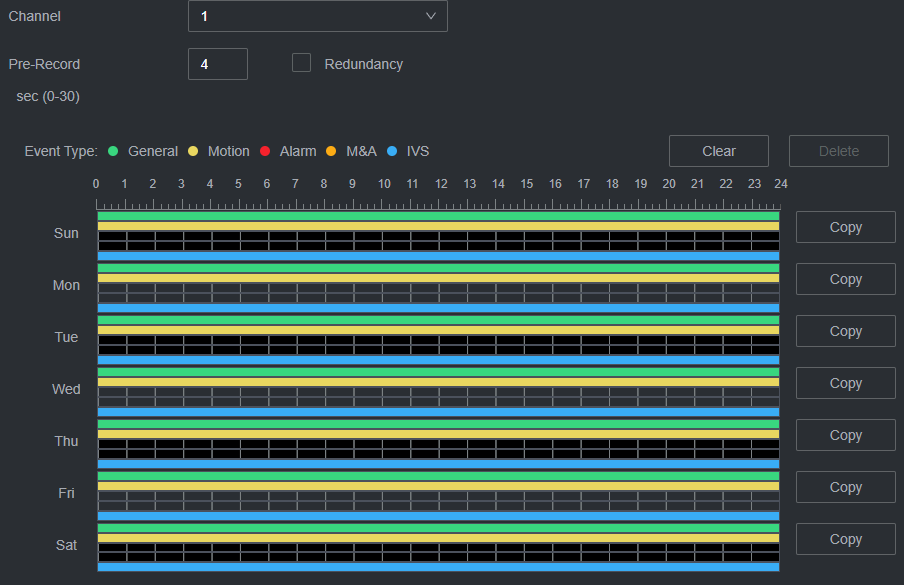Click Wednesday's yellow Motion recording bar

coord(438,382)
